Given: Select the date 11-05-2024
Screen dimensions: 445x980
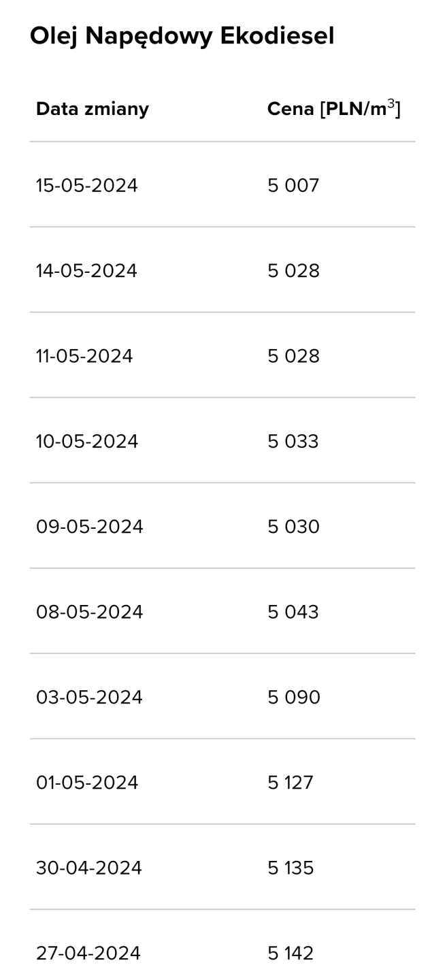Looking at the screenshot, I should tap(84, 356).
